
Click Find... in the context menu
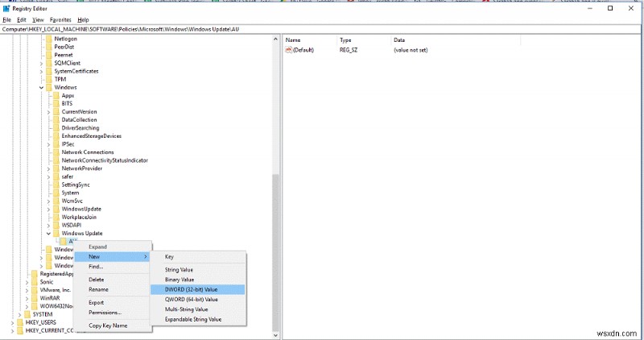point(113,267)
